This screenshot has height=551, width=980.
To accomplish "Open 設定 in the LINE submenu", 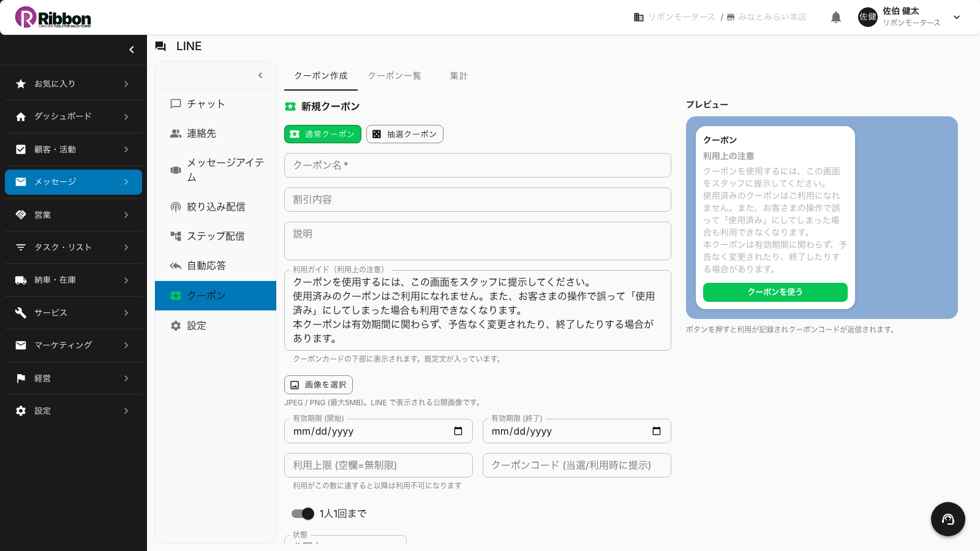I will 216,326.
